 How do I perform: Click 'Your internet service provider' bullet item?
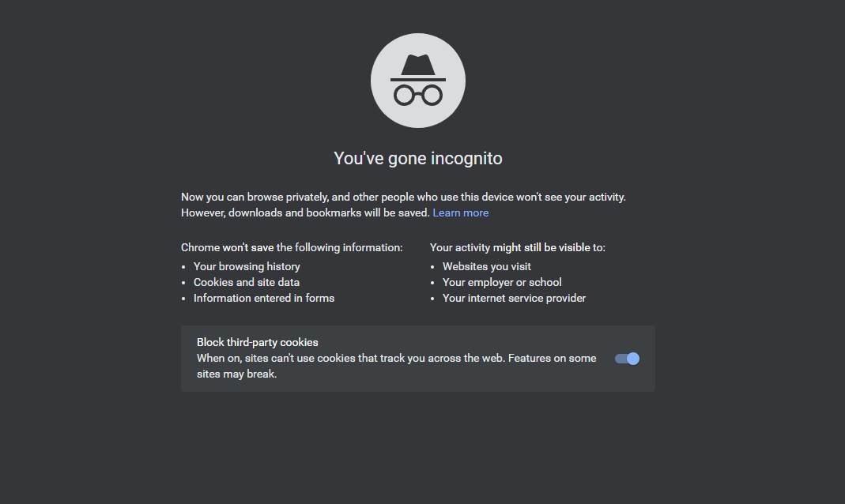pos(515,298)
